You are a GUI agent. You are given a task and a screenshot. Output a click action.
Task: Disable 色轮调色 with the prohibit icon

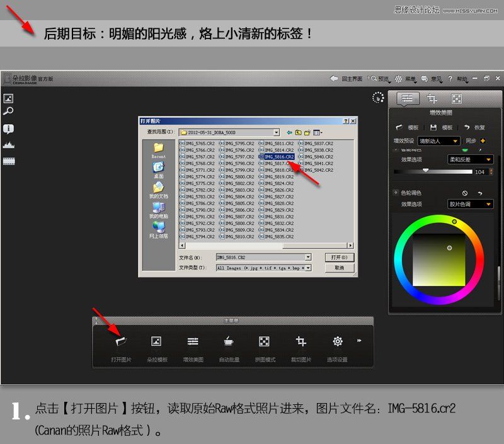(466, 193)
